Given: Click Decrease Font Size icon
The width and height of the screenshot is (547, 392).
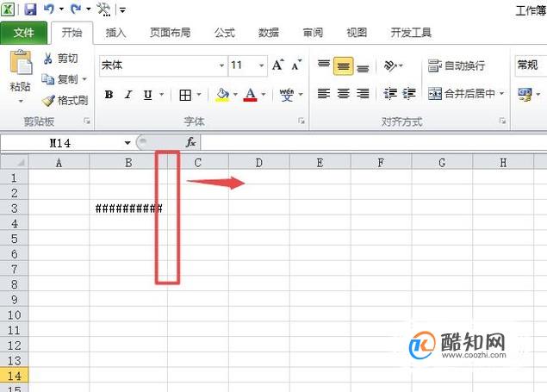Looking at the screenshot, I should coord(296,65).
